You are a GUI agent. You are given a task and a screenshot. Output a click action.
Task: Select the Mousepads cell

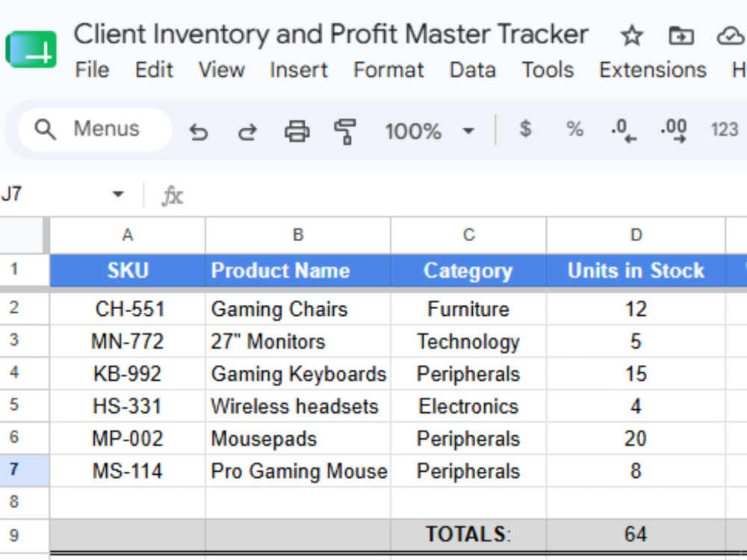[298, 438]
